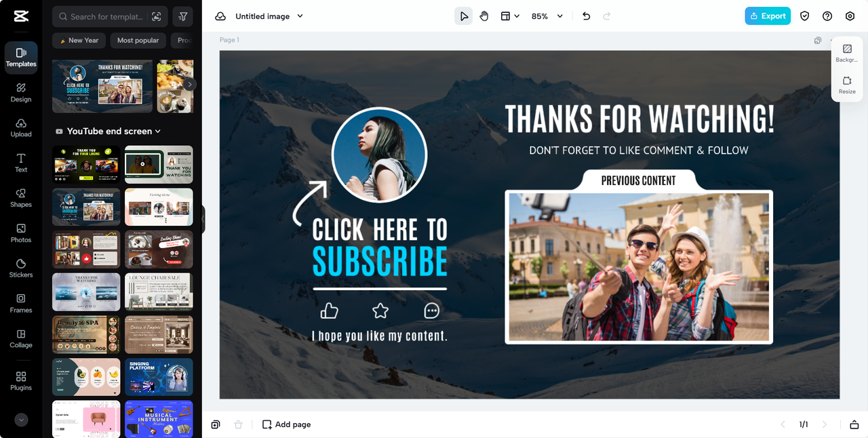Choose the Singing Platform template
868x438 pixels.
coord(159,377)
